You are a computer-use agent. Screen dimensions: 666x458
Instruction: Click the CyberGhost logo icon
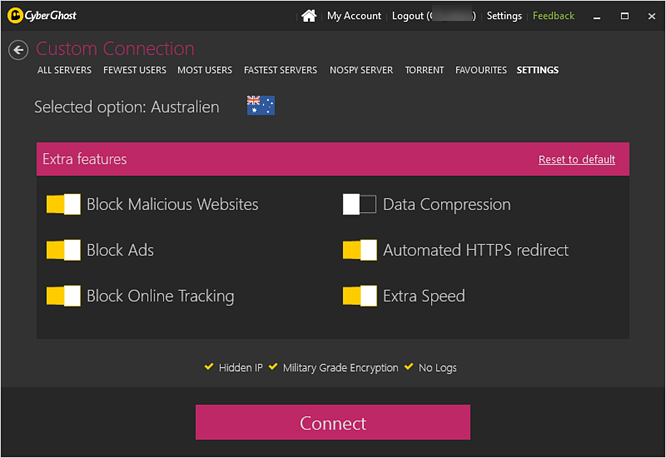point(15,16)
